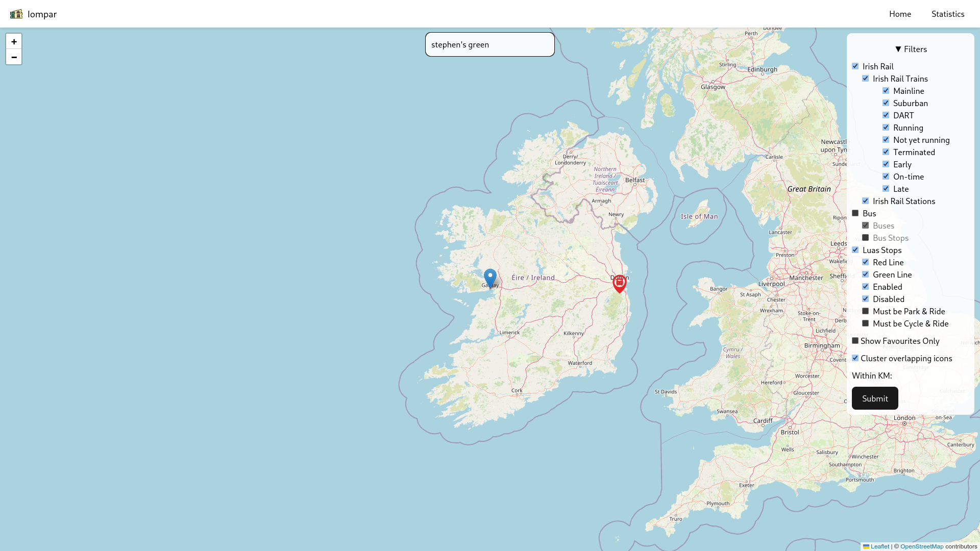Image resolution: width=980 pixels, height=551 pixels.
Task: Toggle the On-time checkbox
Action: click(886, 177)
